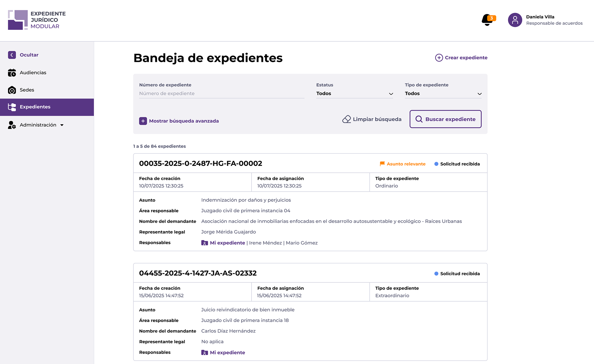Click the Sedes building icon
The image size is (594, 364).
(12, 90)
